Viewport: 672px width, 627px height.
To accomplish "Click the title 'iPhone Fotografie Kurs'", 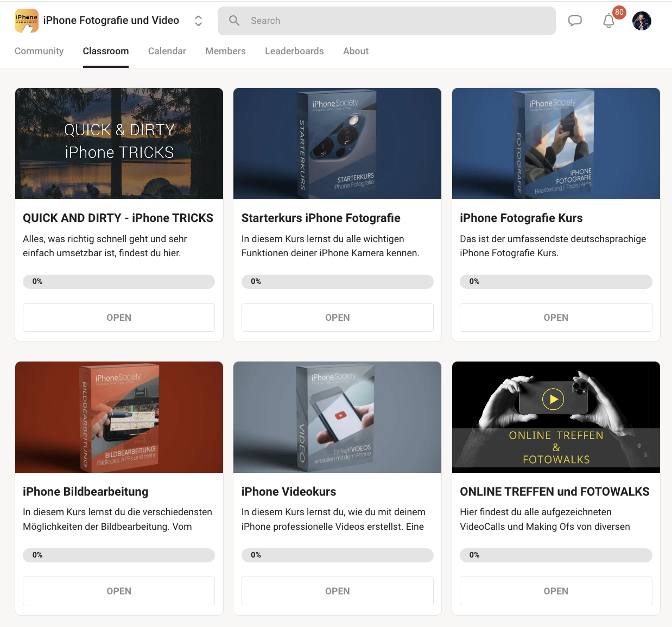I will pyautogui.click(x=521, y=218).
